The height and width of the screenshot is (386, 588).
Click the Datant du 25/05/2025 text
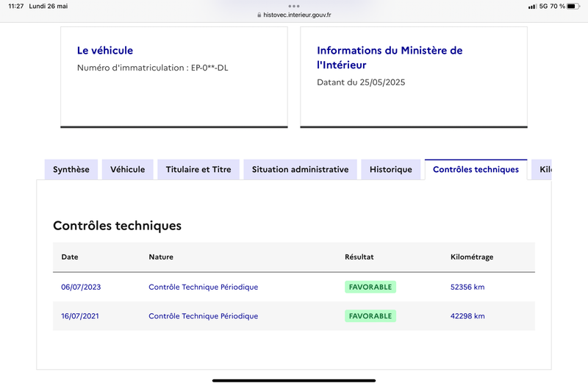361,82
